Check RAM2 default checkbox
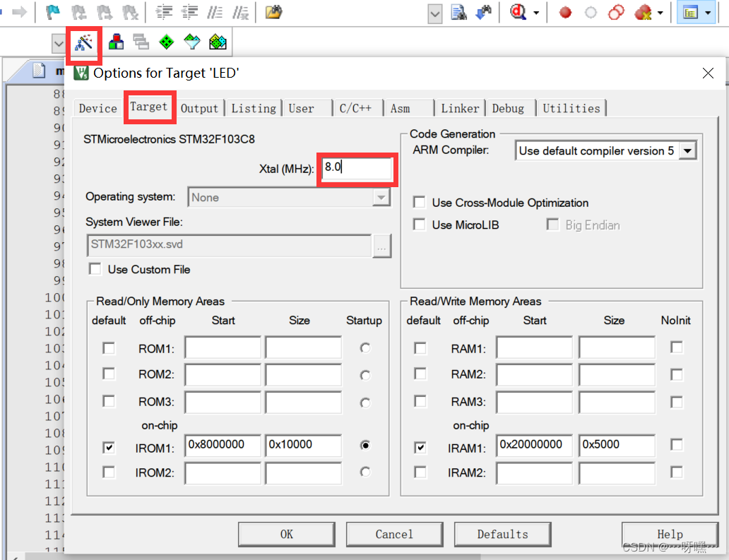Screen dimensions: 729x560 (x=420, y=374)
